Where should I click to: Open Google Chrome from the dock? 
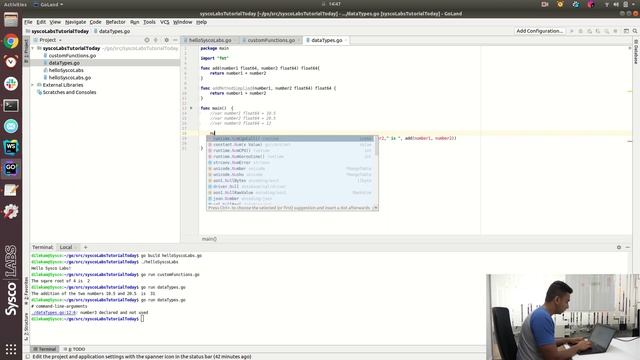[11, 41]
